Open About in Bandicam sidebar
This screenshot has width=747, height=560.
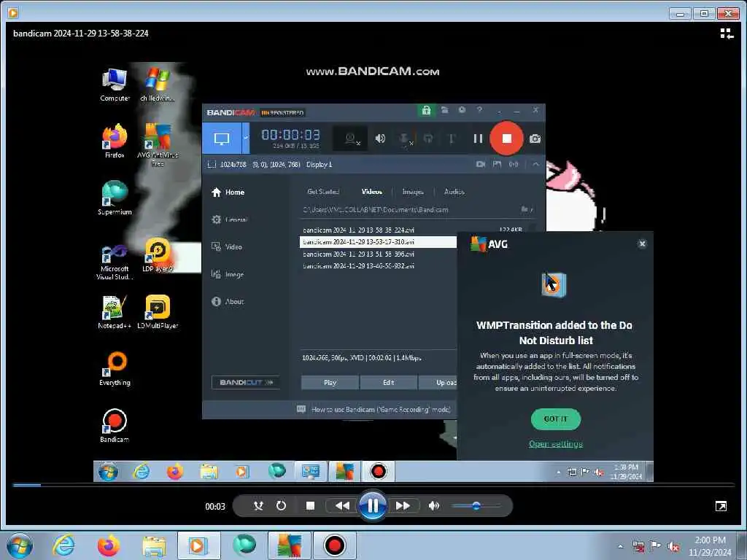pos(228,301)
